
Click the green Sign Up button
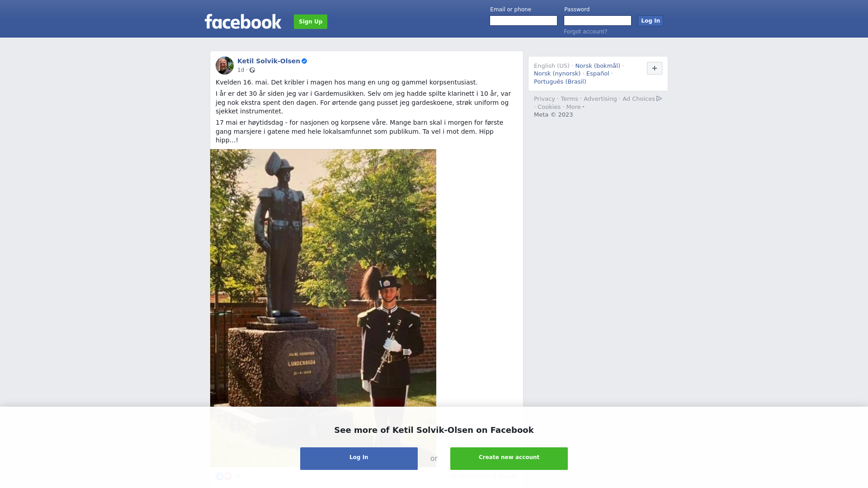point(311,22)
